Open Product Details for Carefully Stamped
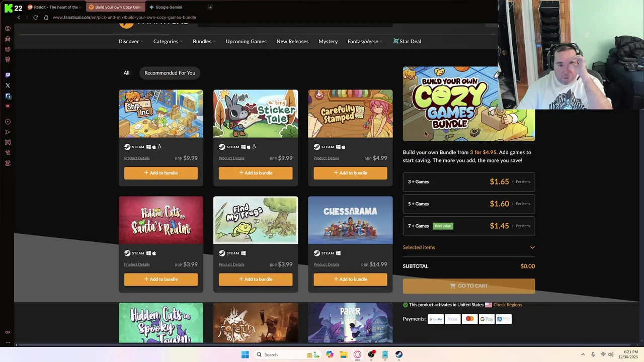The width and height of the screenshot is (644, 362). [326, 158]
